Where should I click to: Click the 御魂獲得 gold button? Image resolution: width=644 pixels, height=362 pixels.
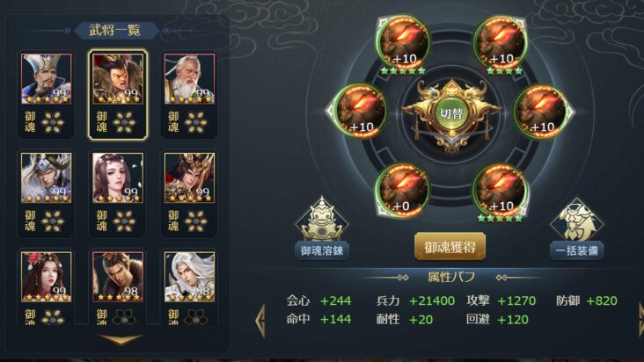coord(450,247)
